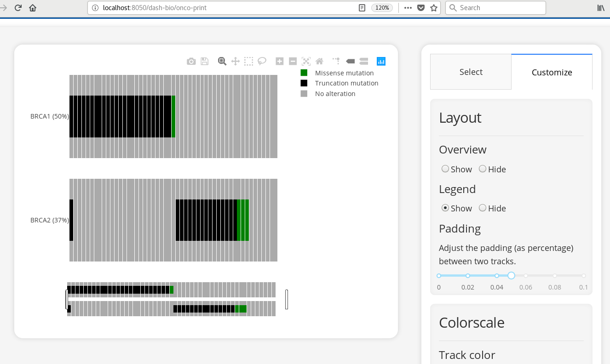Hide the plot legend

pos(483,208)
